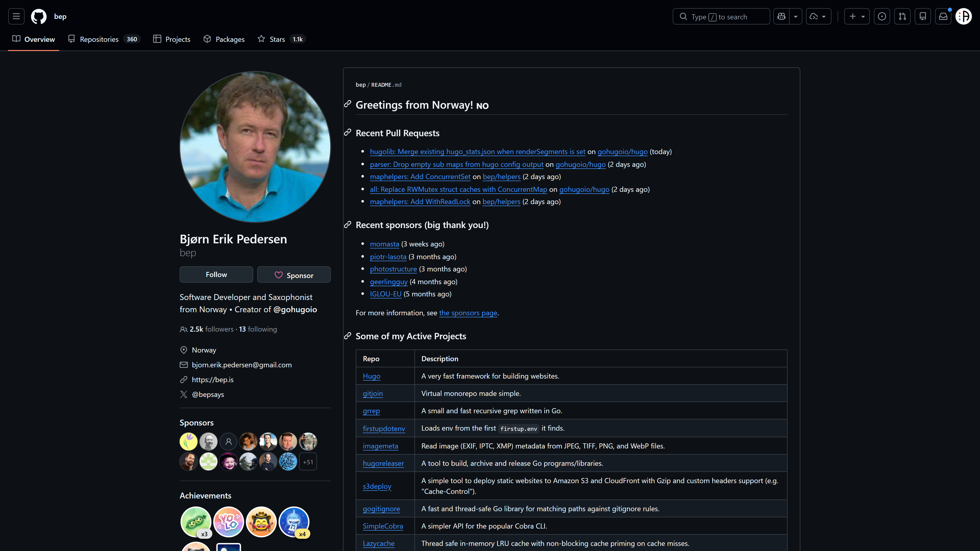Open the Copilot agents dropdown button
Image resolution: width=980 pixels, height=551 pixels.
point(818,16)
